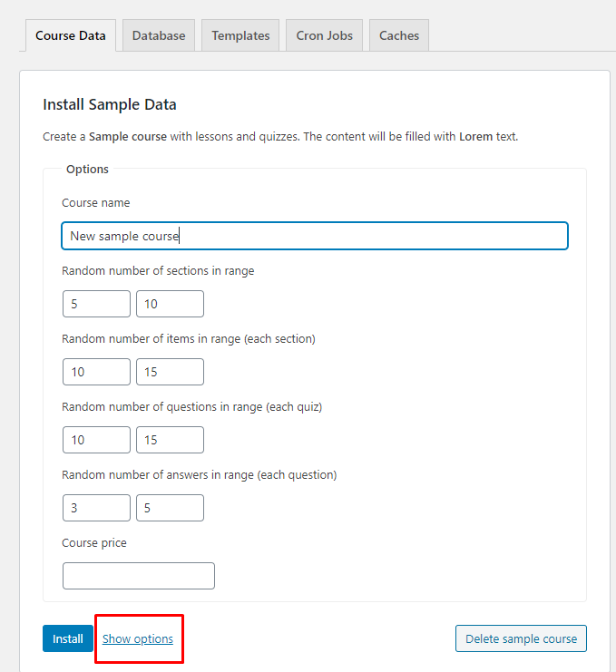Click the Delete sample course button

(x=521, y=638)
